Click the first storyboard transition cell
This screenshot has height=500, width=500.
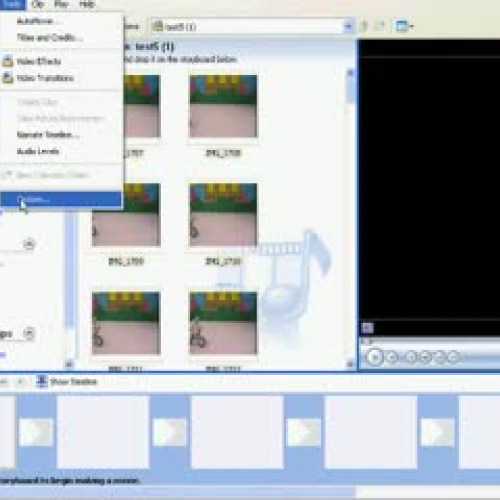(36, 432)
